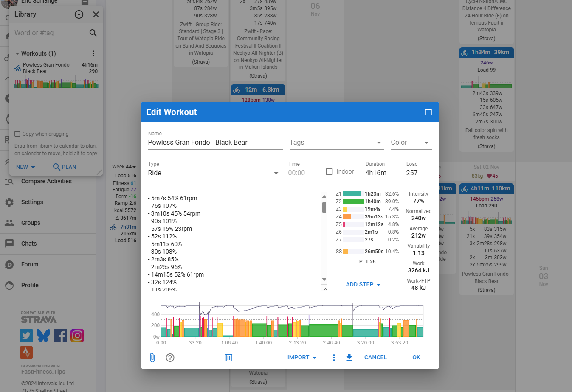Open the three-dot menu next to the download icon

coord(334,358)
